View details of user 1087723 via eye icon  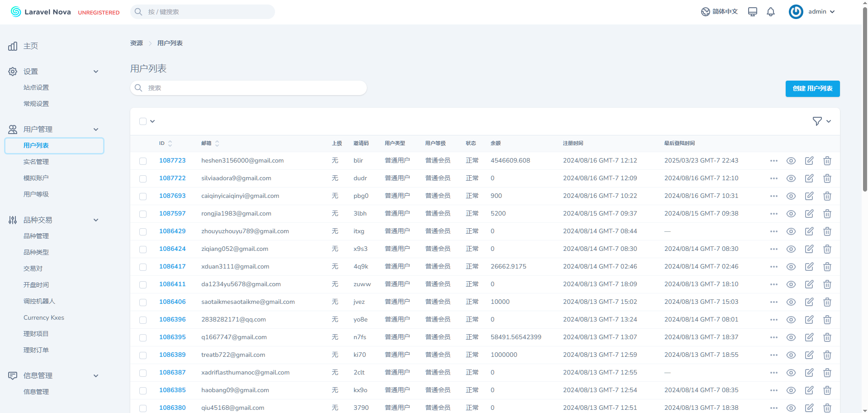791,161
